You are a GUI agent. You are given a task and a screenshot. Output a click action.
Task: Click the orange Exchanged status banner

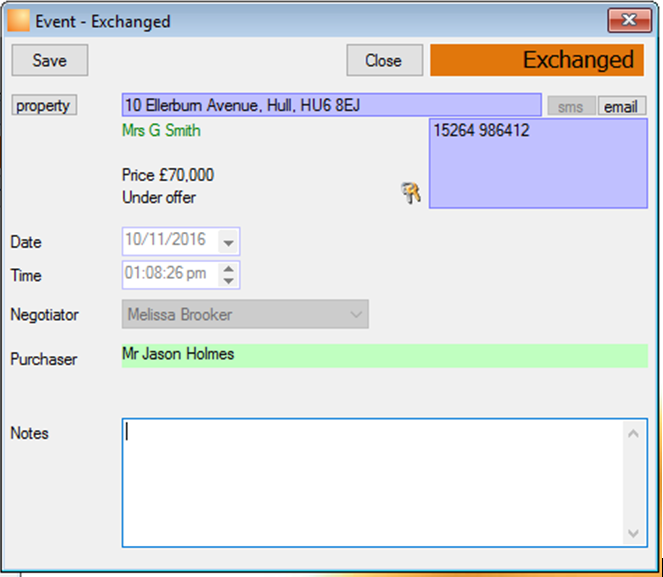click(537, 60)
